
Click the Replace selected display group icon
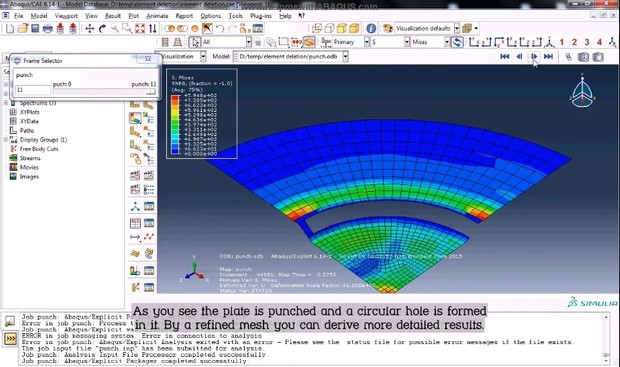coord(170,28)
